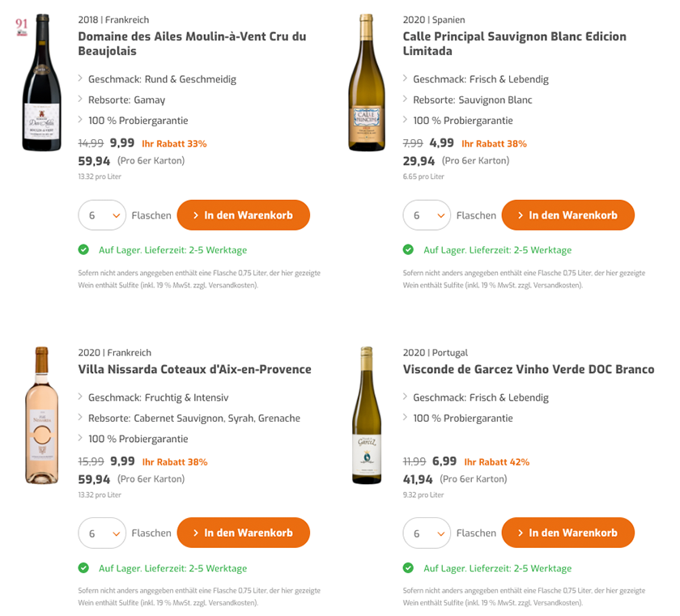
Task: Add Visconde de Garcez to Warenkorb
Action: point(567,533)
